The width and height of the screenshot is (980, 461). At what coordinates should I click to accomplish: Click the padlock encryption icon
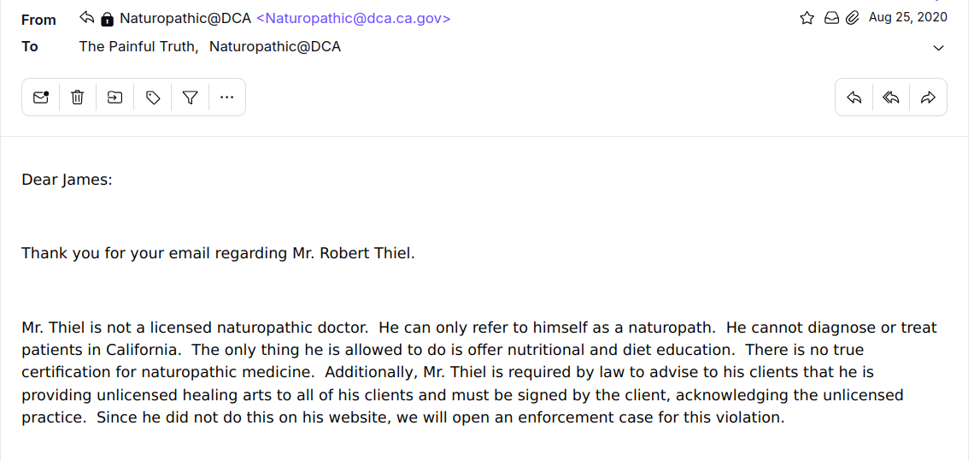pyautogui.click(x=107, y=18)
